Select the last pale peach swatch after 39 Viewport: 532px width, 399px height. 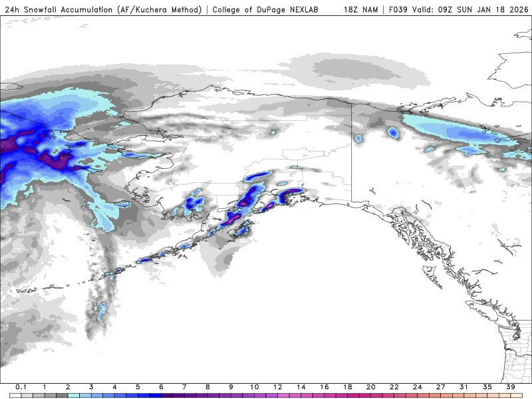pos(517,396)
